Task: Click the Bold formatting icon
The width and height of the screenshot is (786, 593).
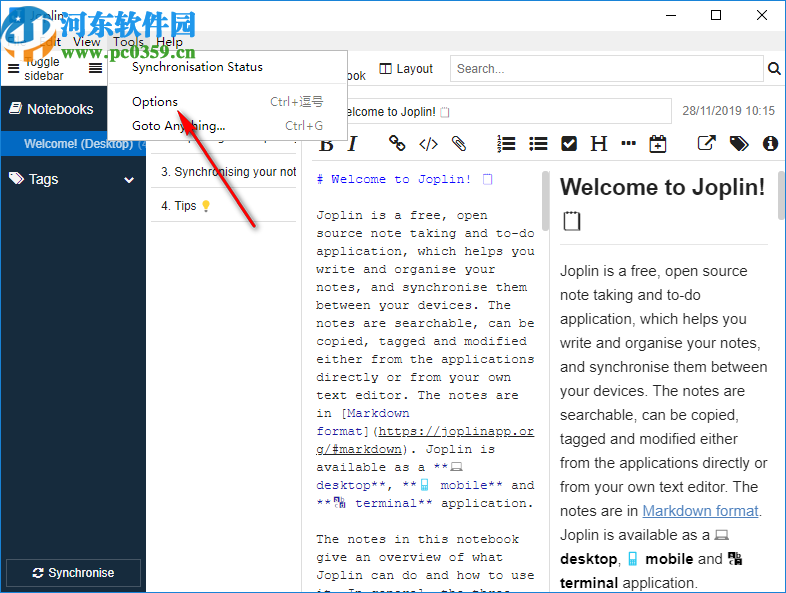Action: pyautogui.click(x=326, y=144)
